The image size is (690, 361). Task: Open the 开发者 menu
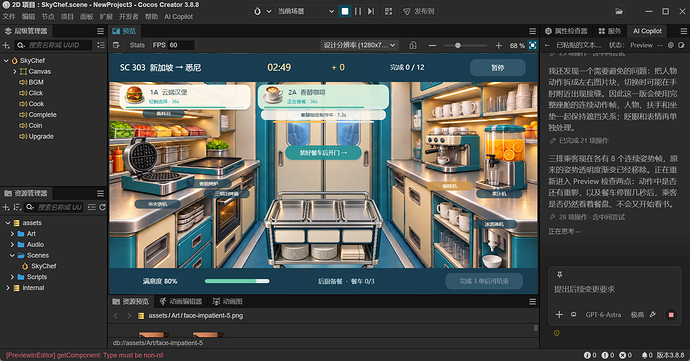[x=128, y=17]
